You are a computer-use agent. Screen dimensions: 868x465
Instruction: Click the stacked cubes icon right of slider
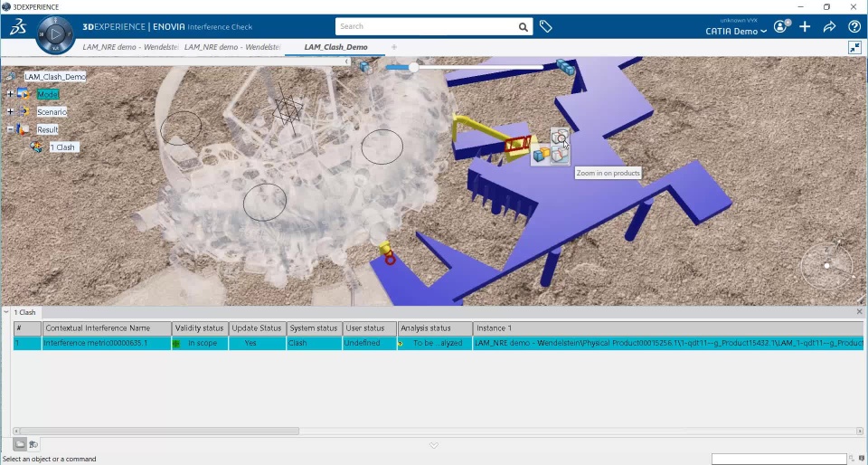(565, 67)
